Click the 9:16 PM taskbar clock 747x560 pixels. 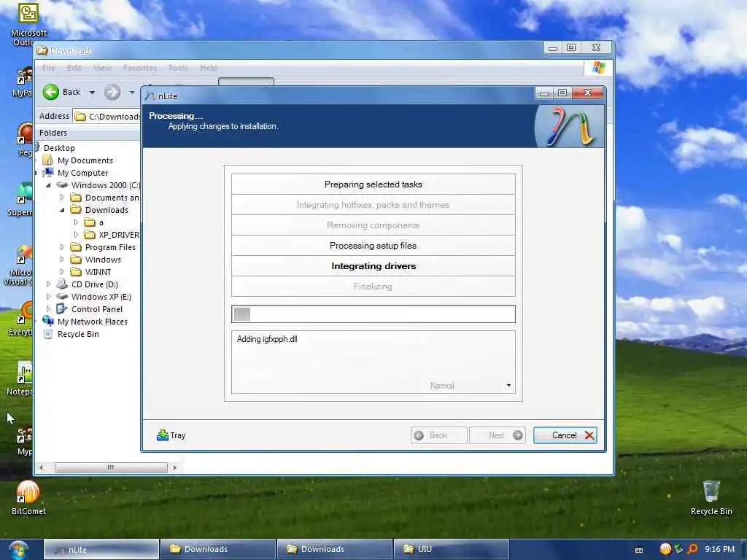(719, 549)
